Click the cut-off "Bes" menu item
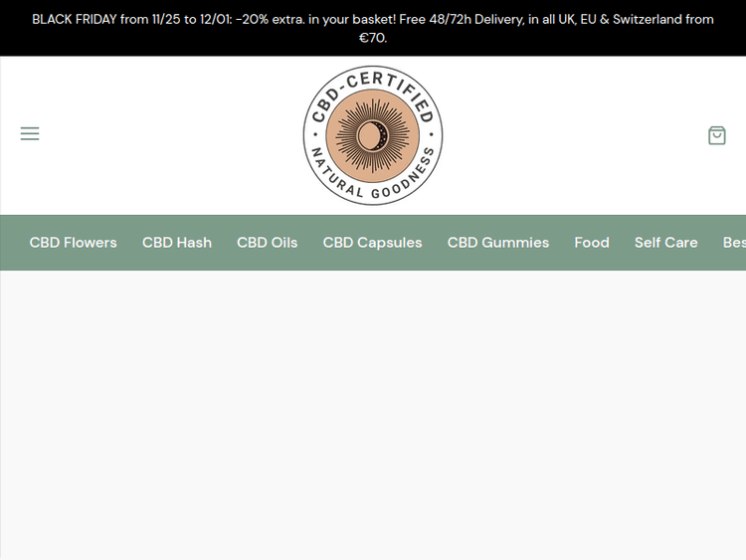 pyautogui.click(x=733, y=243)
